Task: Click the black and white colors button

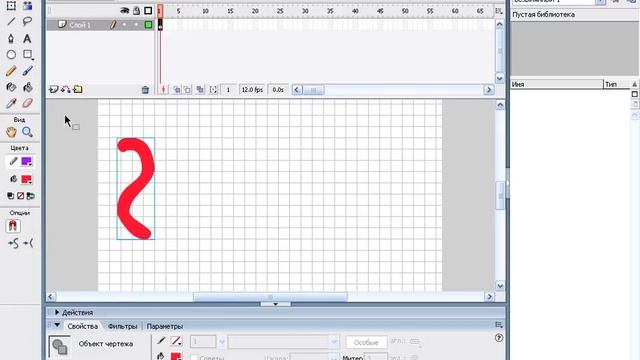Action: coord(11,196)
